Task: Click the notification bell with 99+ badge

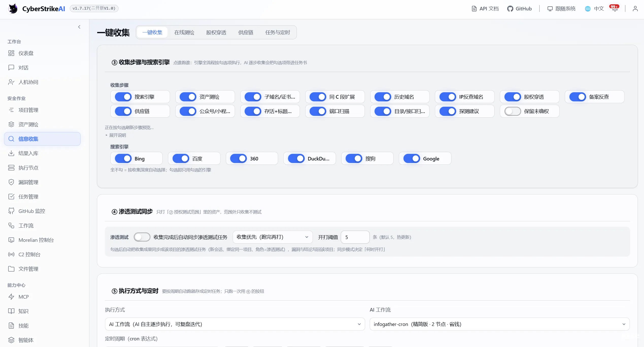Action: coord(615,8)
